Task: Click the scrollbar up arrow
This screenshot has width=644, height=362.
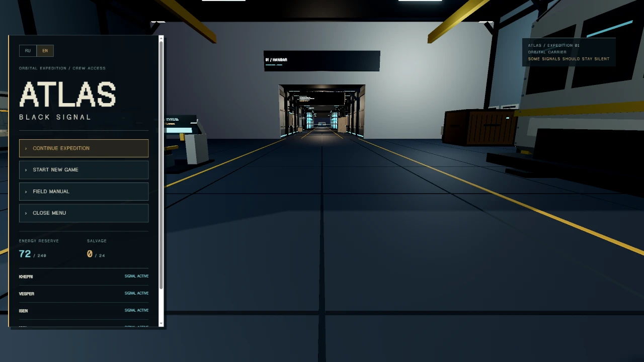Action: click(x=161, y=38)
